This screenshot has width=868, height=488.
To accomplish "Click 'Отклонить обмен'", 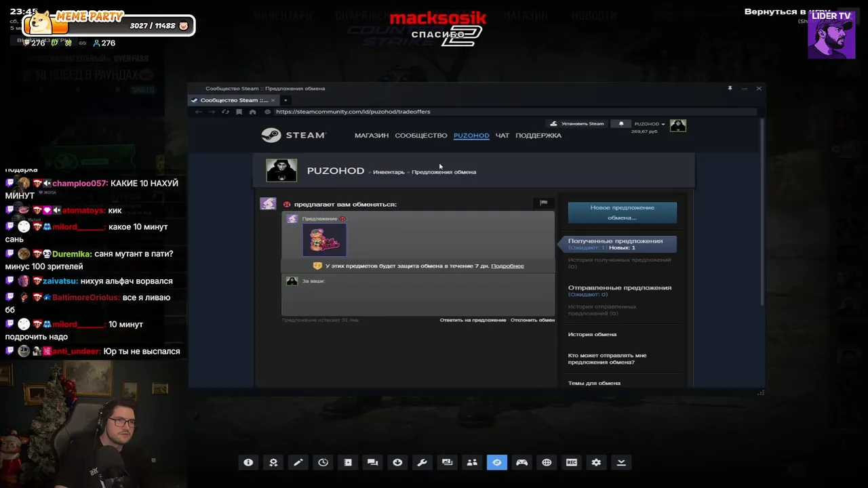I will tap(532, 320).
